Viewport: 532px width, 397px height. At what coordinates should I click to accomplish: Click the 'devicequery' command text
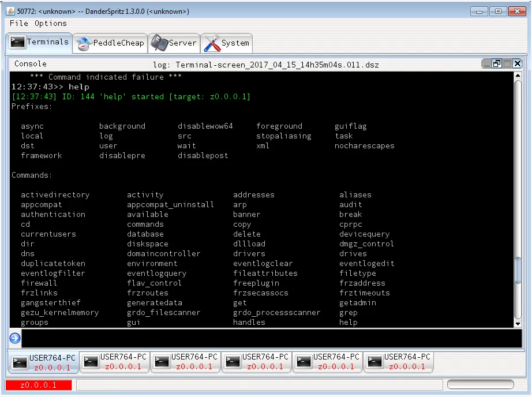pos(365,234)
